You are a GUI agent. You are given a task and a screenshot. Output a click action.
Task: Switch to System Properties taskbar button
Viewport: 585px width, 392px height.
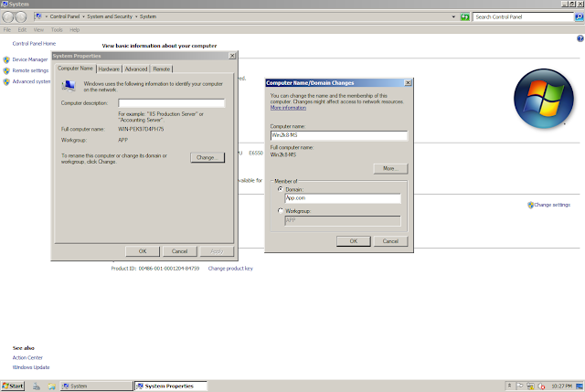[171, 386]
